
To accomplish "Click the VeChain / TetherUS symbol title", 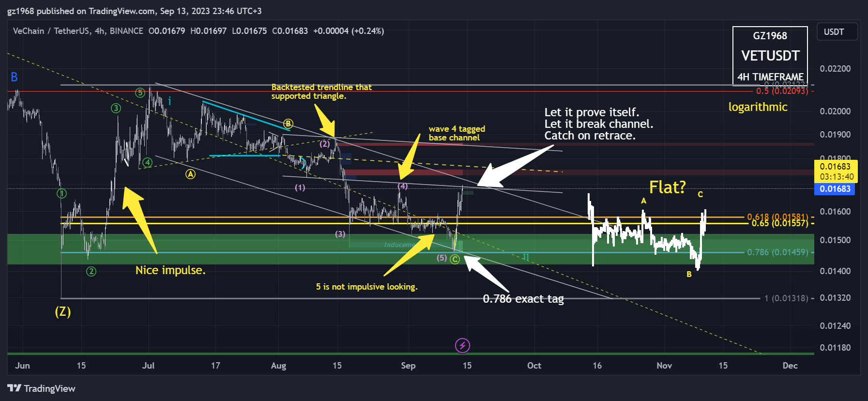I will (x=78, y=31).
